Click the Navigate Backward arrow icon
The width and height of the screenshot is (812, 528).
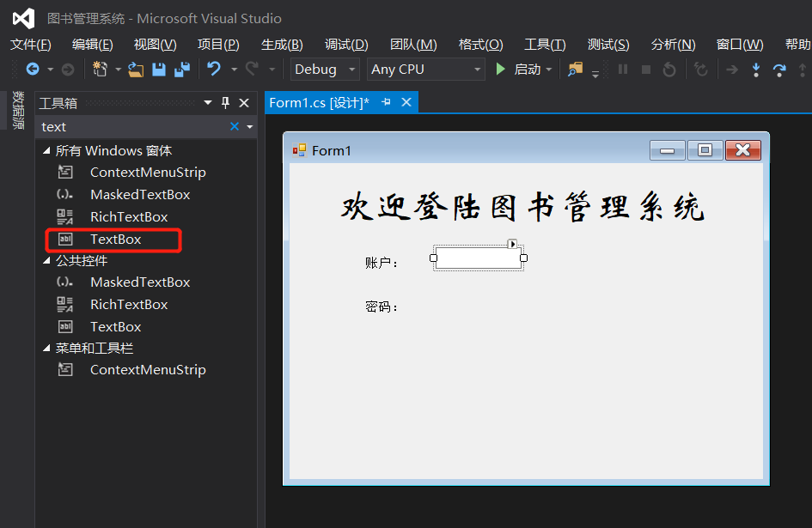pos(33,69)
